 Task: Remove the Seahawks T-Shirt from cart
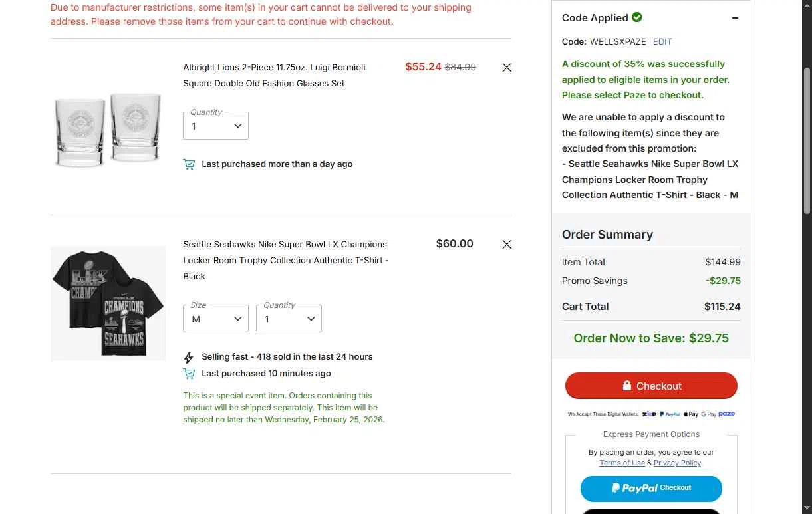pyautogui.click(x=507, y=244)
